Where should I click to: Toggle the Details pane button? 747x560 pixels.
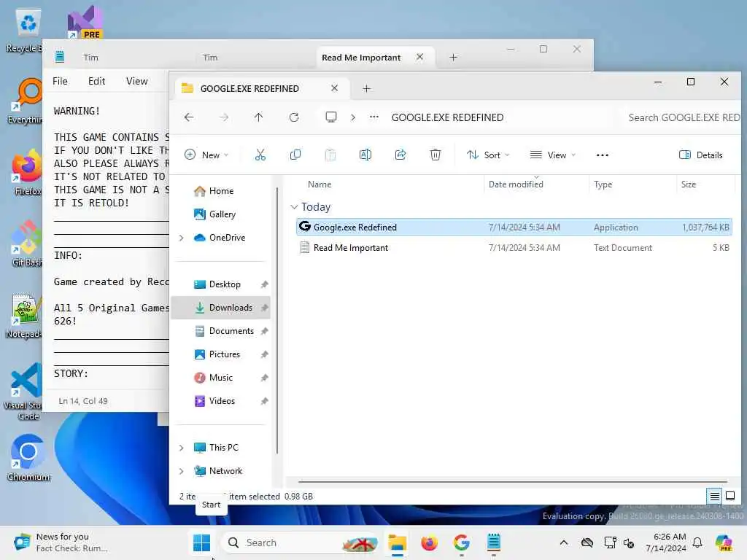[701, 155]
